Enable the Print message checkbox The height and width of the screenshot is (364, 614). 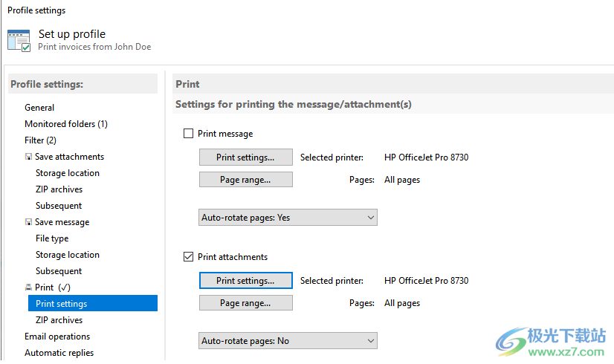188,134
